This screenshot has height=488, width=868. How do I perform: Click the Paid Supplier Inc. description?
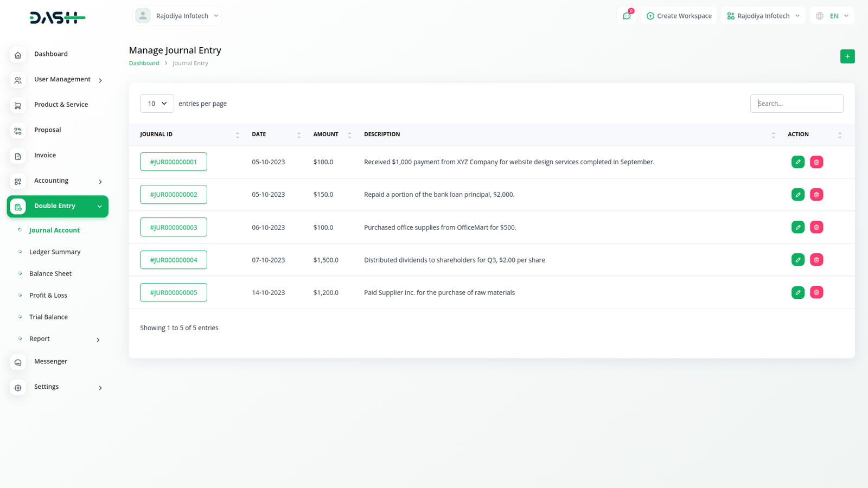[439, 293]
